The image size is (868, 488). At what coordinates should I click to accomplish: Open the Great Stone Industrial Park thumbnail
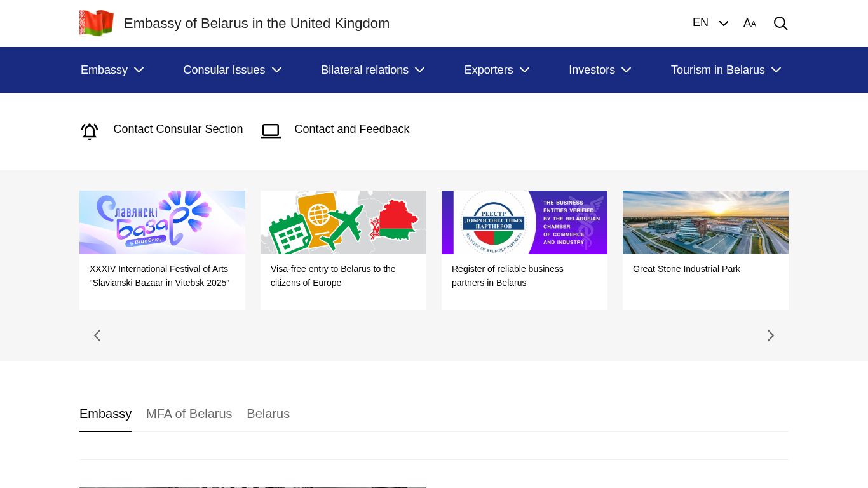point(705,222)
